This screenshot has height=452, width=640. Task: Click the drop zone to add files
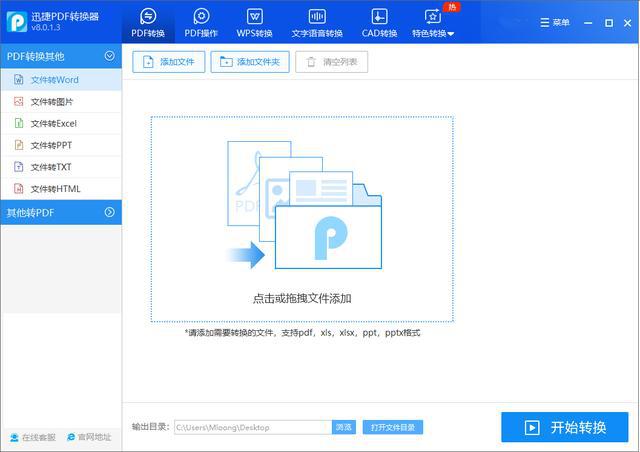click(x=302, y=219)
